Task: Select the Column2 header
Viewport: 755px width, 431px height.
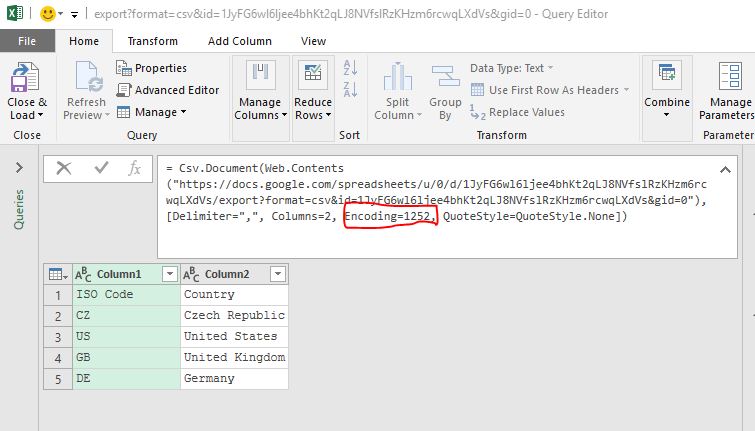Action: click(x=227, y=274)
